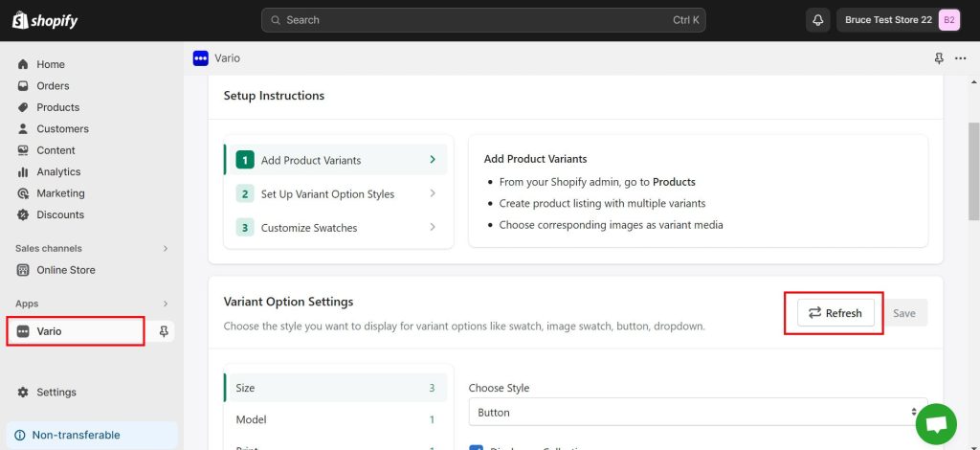This screenshot has height=450, width=980.
Task: Click the Refresh button
Action: (x=835, y=313)
